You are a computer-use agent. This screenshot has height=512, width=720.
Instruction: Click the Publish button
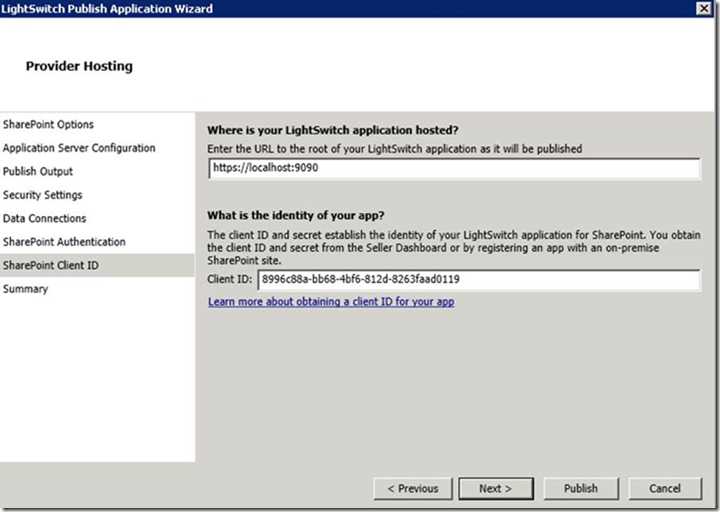coord(581,489)
